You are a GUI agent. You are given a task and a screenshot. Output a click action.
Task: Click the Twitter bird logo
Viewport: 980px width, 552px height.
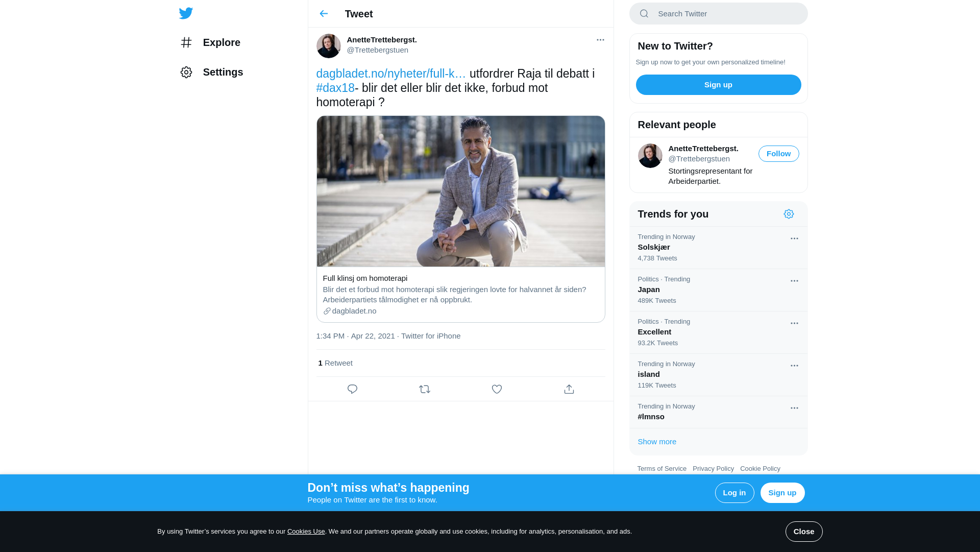pos(186,13)
